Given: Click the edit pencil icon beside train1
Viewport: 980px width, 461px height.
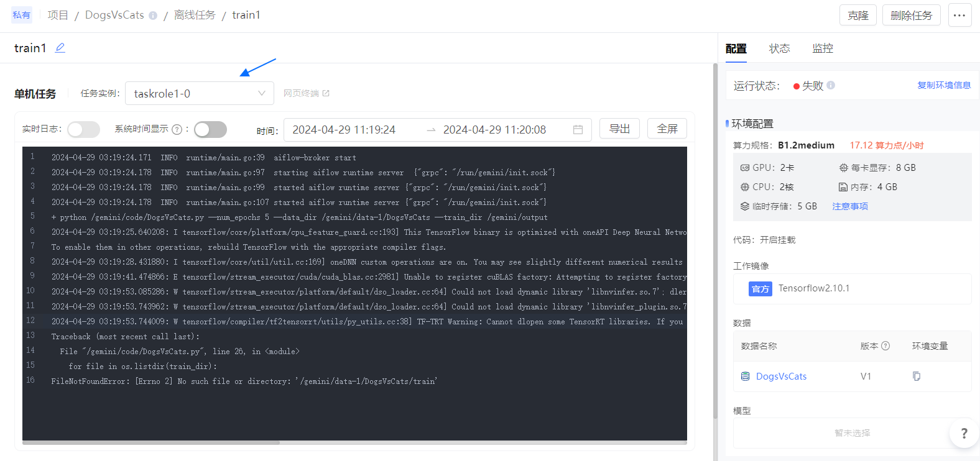Looking at the screenshot, I should (x=60, y=48).
